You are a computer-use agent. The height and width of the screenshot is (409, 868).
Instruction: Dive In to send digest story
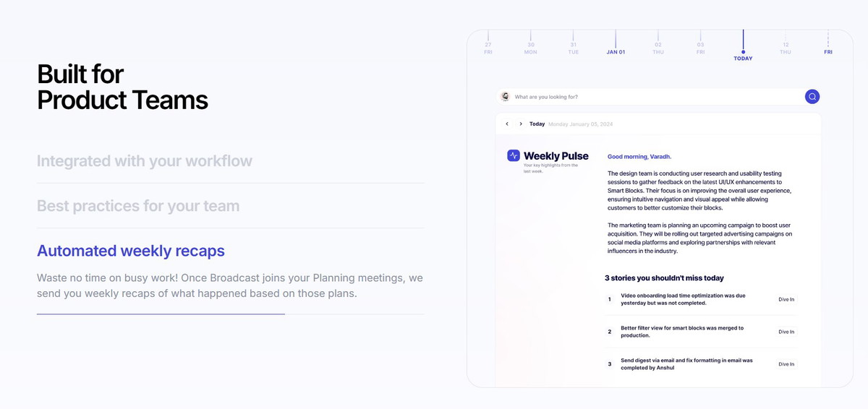[x=786, y=364]
